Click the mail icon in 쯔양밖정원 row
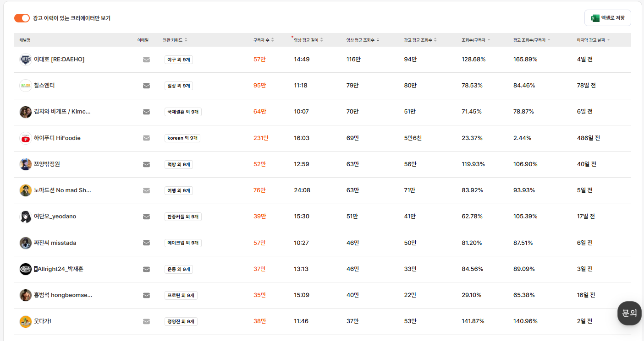The width and height of the screenshot is (644, 341). (x=146, y=164)
